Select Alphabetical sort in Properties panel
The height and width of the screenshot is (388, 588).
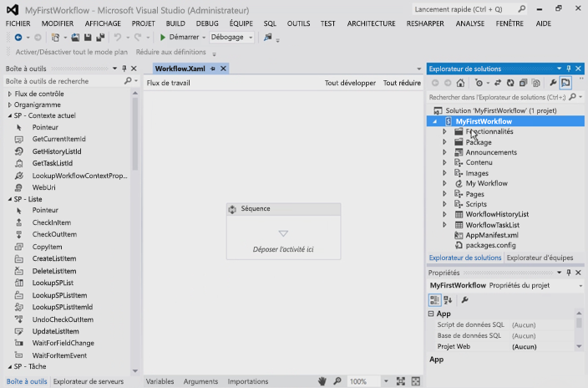coord(448,299)
